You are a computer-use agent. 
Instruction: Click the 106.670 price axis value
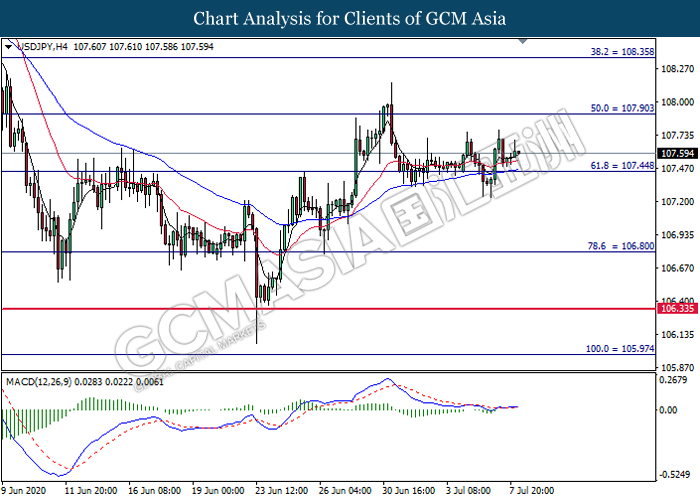[677, 268]
